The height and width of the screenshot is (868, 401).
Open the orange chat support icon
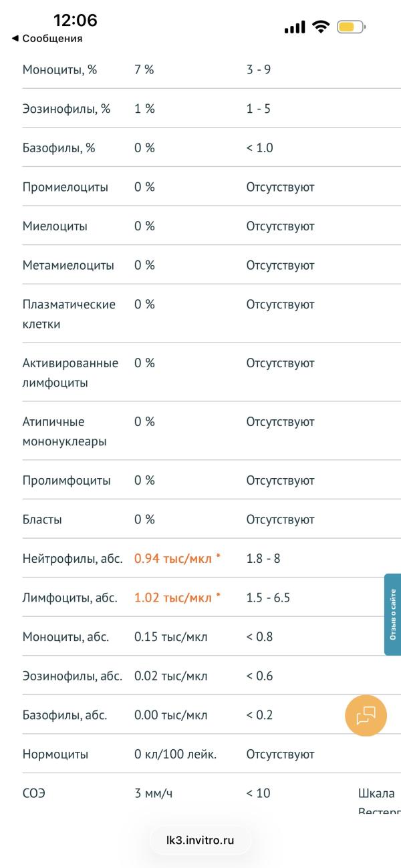366,716
